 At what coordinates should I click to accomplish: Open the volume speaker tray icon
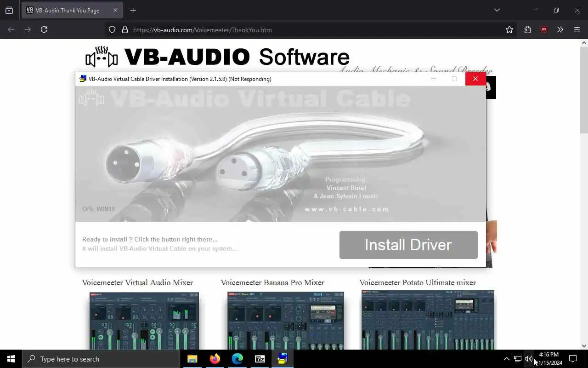coord(529,359)
